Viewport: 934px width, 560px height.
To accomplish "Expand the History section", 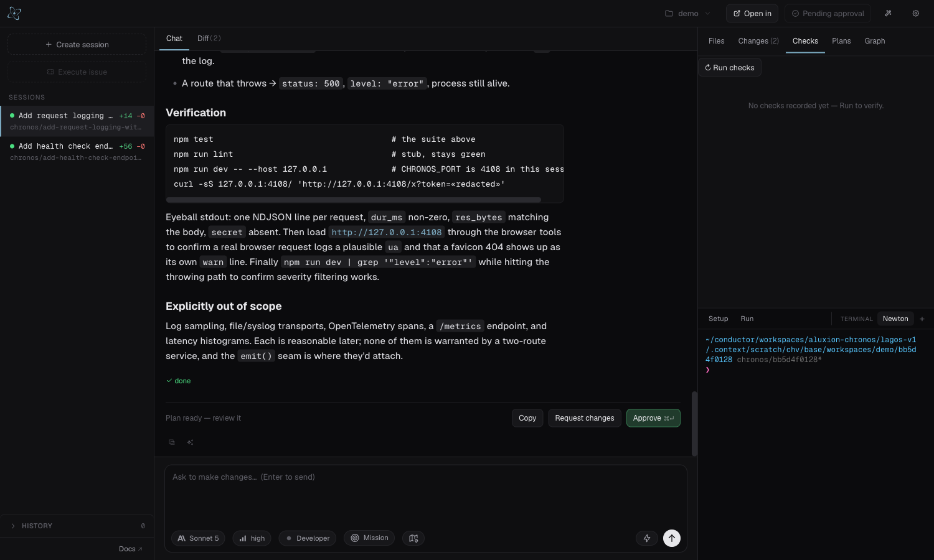I will (x=77, y=526).
